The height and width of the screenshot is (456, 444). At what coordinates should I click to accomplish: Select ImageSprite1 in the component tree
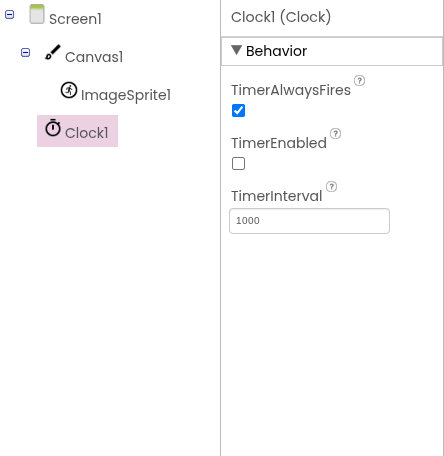pos(126,95)
